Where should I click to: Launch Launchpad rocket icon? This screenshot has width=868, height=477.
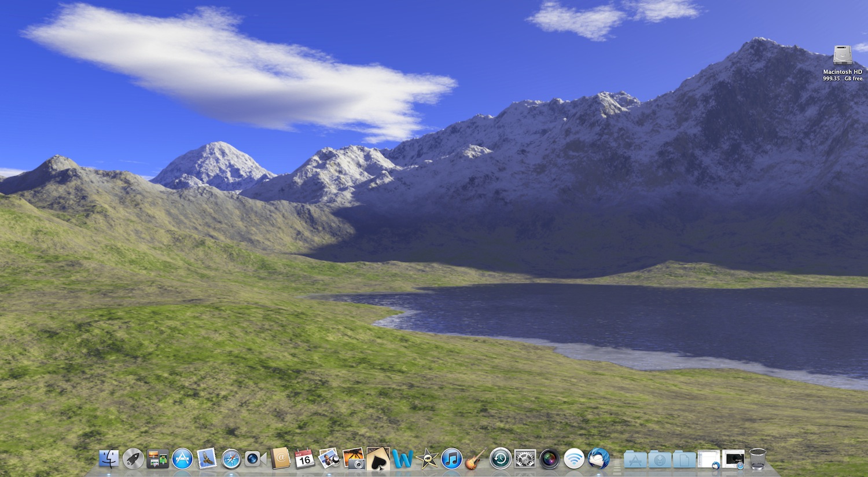point(133,459)
